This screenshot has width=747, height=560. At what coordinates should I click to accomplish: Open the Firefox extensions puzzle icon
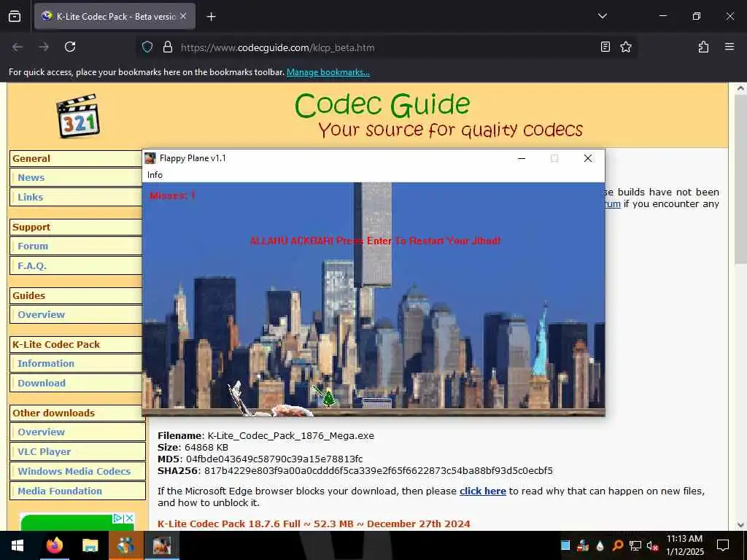point(703,47)
